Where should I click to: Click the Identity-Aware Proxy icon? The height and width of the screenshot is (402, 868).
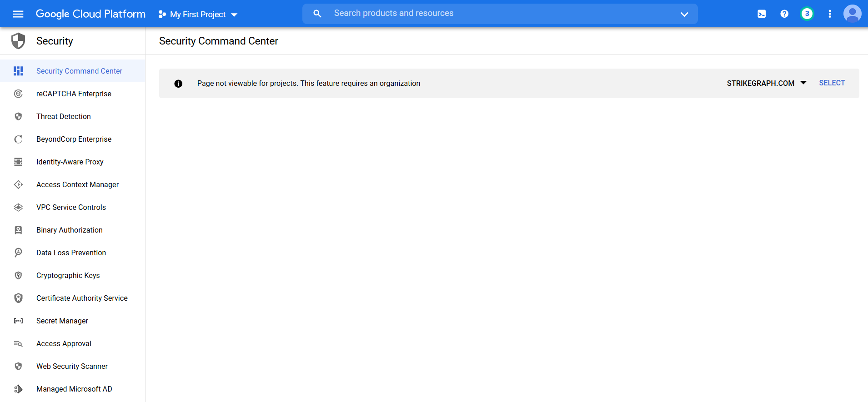pos(18,162)
